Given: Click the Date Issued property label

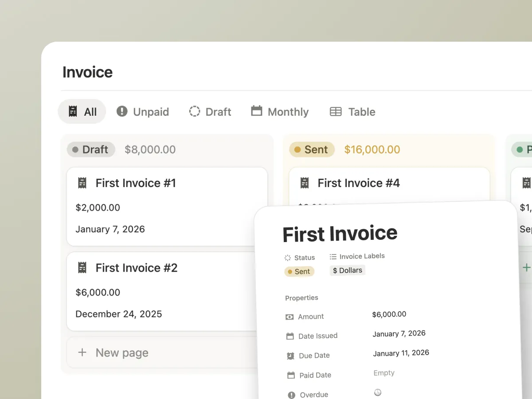Looking at the screenshot, I should pos(318,336).
